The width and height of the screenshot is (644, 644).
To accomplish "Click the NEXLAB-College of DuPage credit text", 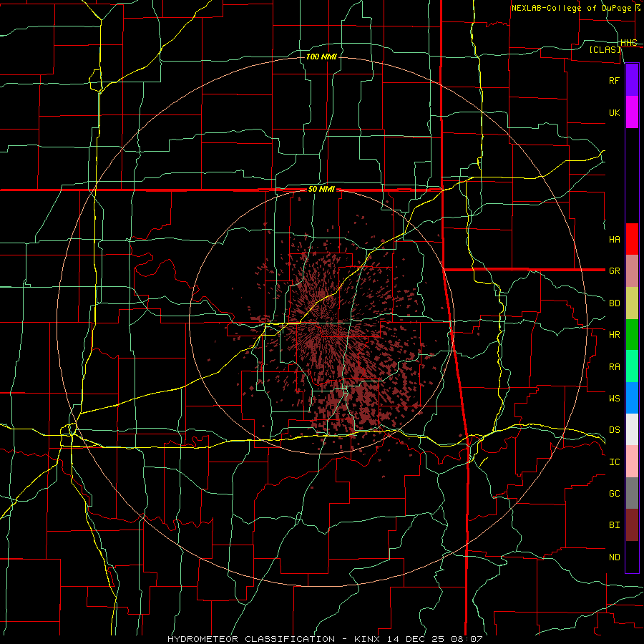I will click(x=573, y=8).
